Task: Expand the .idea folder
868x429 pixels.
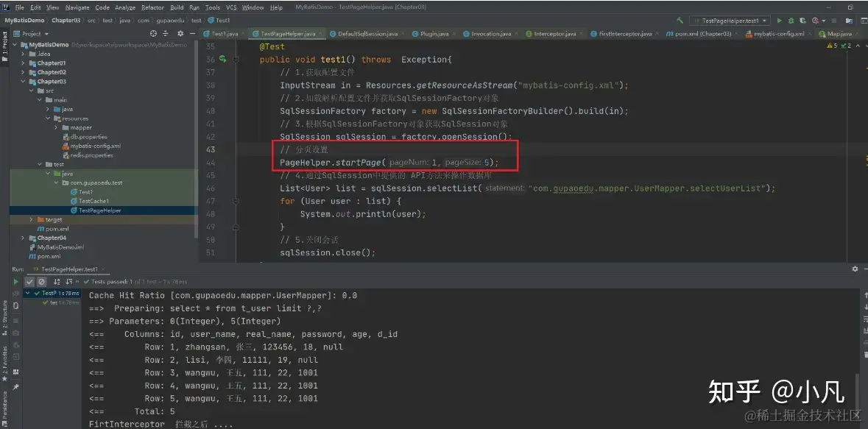Action: coord(24,54)
